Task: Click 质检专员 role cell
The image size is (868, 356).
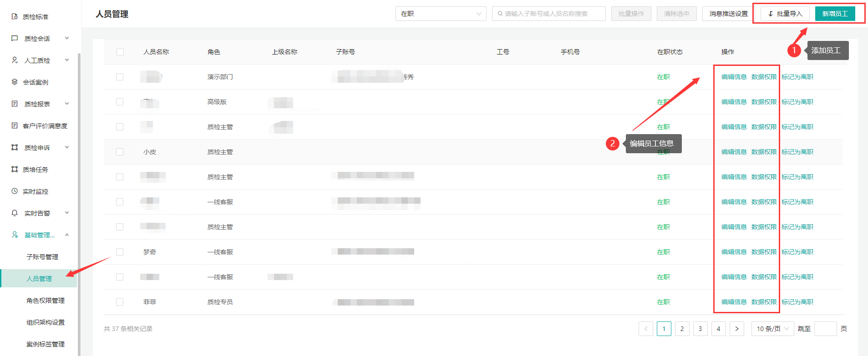Action: (x=220, y=302)
